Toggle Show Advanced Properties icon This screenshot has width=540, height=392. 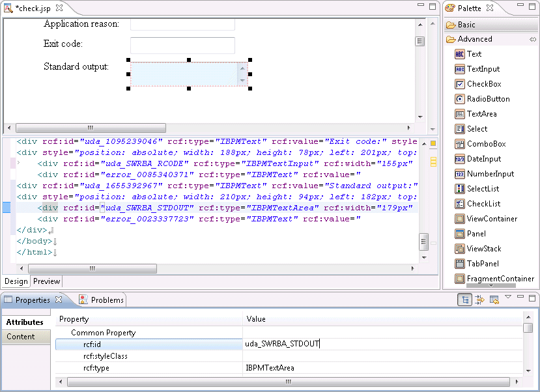point(479,300)
